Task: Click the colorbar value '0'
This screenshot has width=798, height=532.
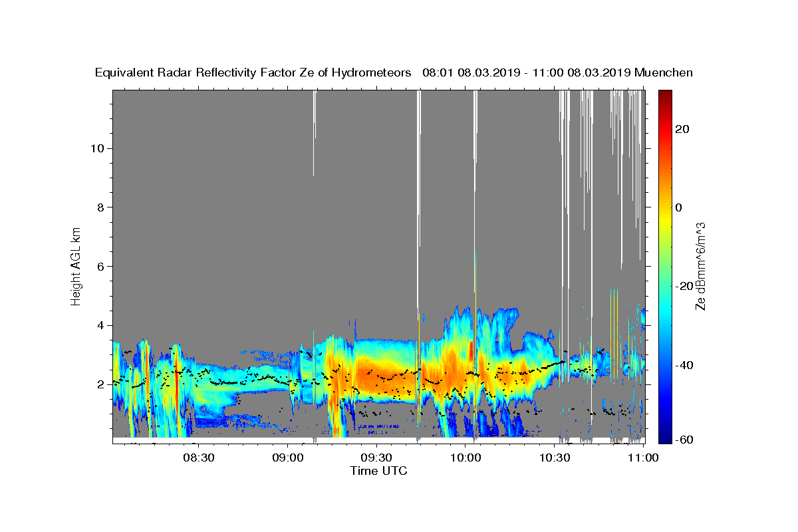Action: coord(678,207)
